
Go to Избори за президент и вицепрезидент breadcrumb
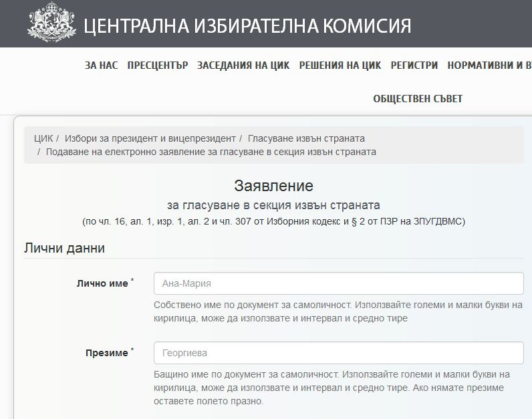pyautogui.click(x=150, y=138)
